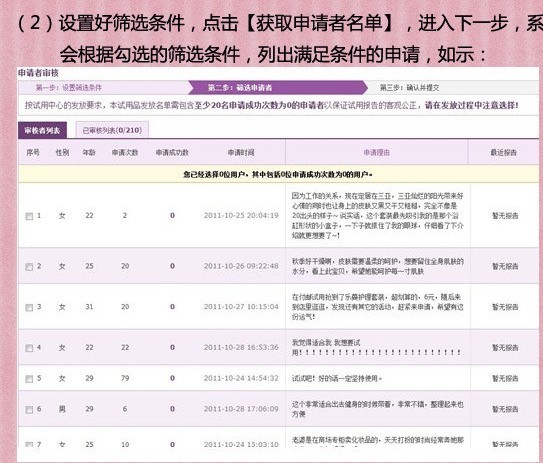Screen dimensions: 543x463
Task: Check the checkbox for applicant row 1
Action: coord(29,216)
